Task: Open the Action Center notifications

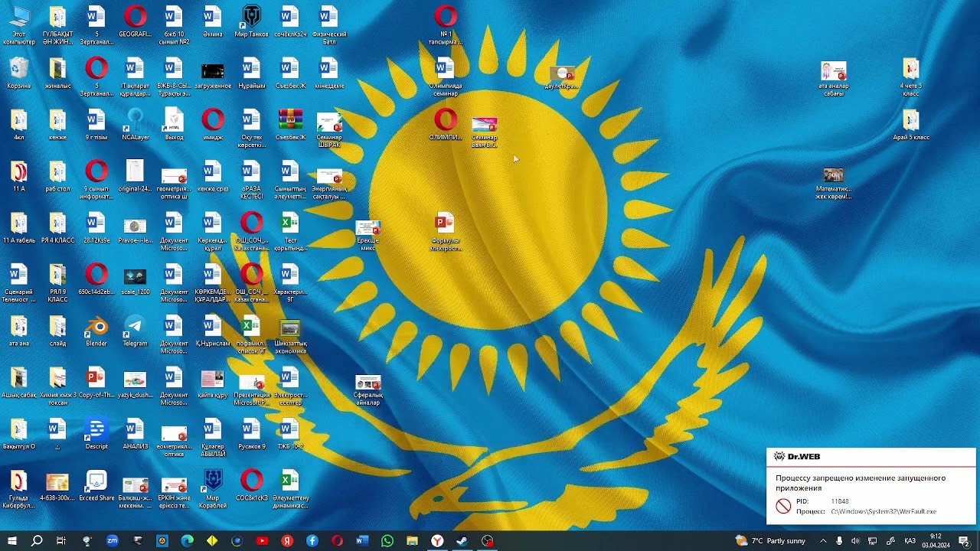Action: (x=964, y=541)
